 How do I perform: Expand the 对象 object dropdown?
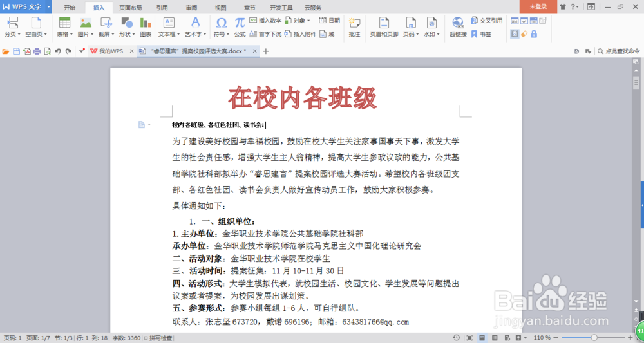[x=309, y=21]
